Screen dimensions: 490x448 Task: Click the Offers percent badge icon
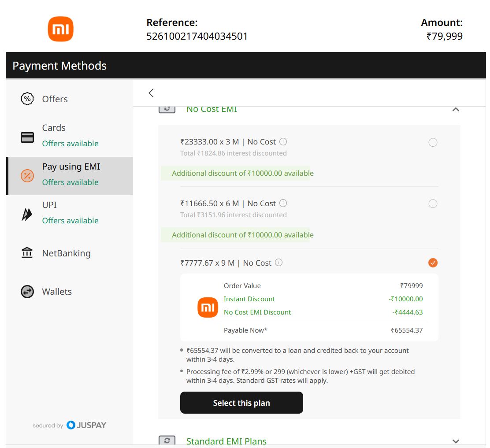pyautogui.click(x=27, y=99)
